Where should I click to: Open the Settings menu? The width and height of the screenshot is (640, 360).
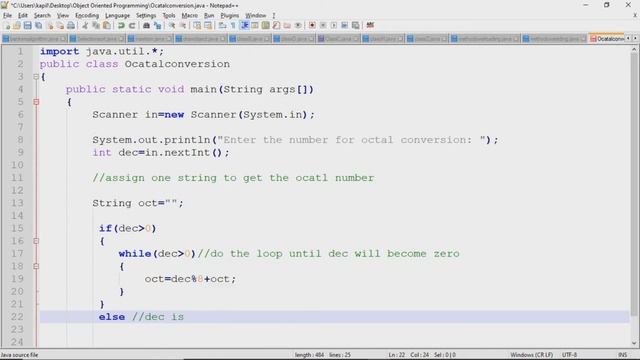click(146, 16)
